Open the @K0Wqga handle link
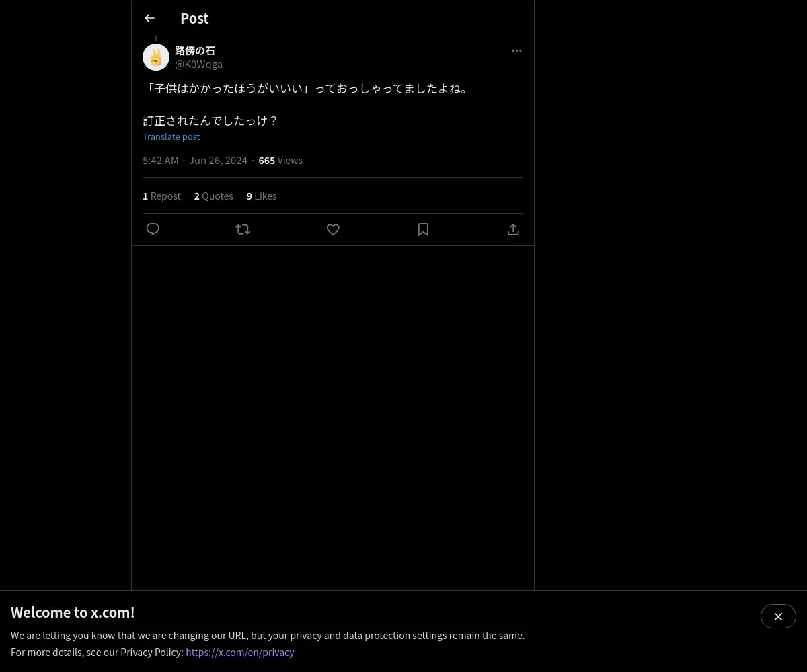This screenshot has width=807, height=672. [198, 64]
